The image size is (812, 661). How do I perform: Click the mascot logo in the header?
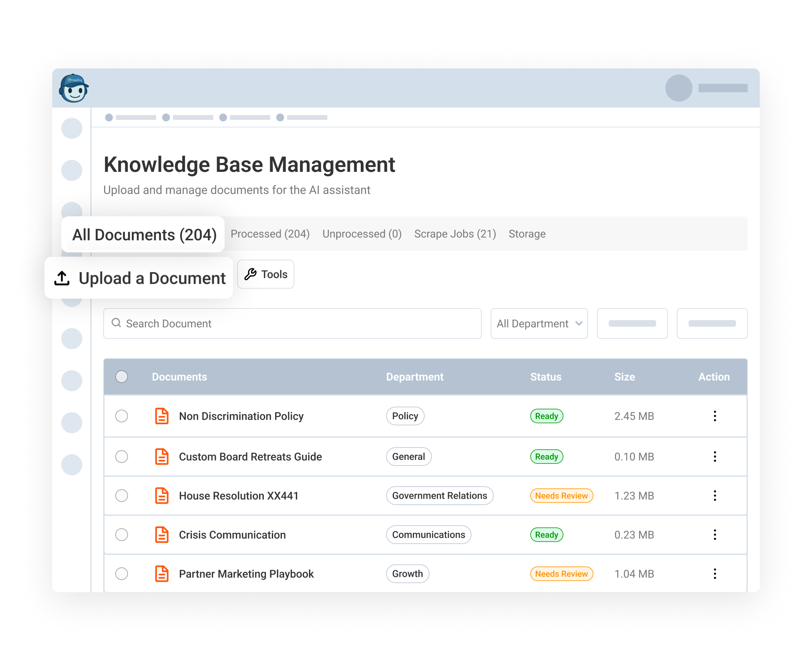tap(74, 88)
